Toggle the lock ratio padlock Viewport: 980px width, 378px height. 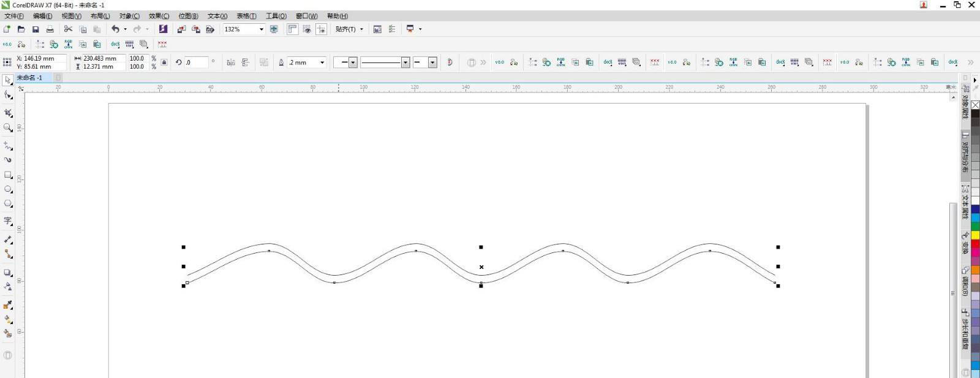[x=164, y=62]
